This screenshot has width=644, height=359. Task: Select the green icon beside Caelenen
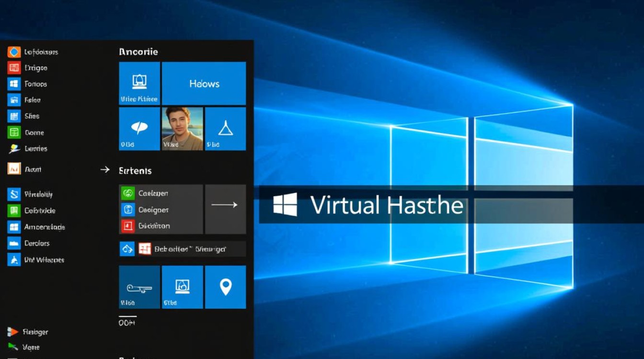(x=128, y=193)
